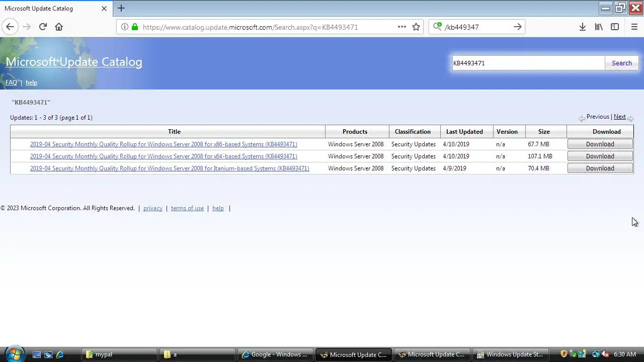Open the help link under the header
This screenshot has width=644, height=362.
click(31, 82)
